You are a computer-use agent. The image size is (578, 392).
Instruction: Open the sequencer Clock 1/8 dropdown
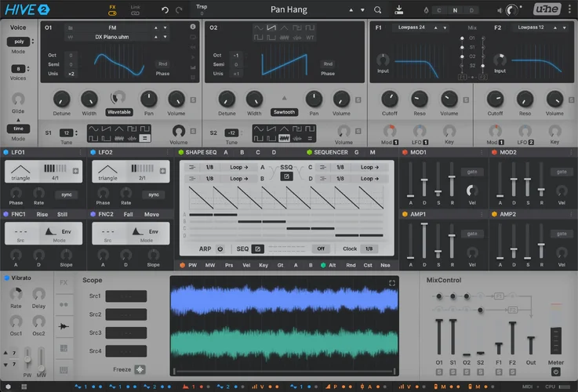click(x=369, y=249)
